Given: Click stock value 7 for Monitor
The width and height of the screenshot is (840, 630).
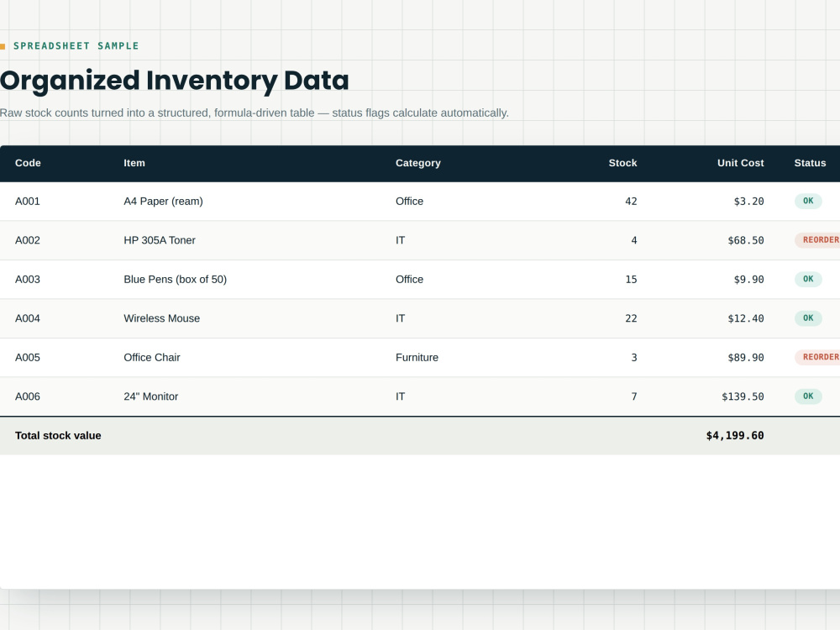Looking at the screenshot, I should 634,397.
